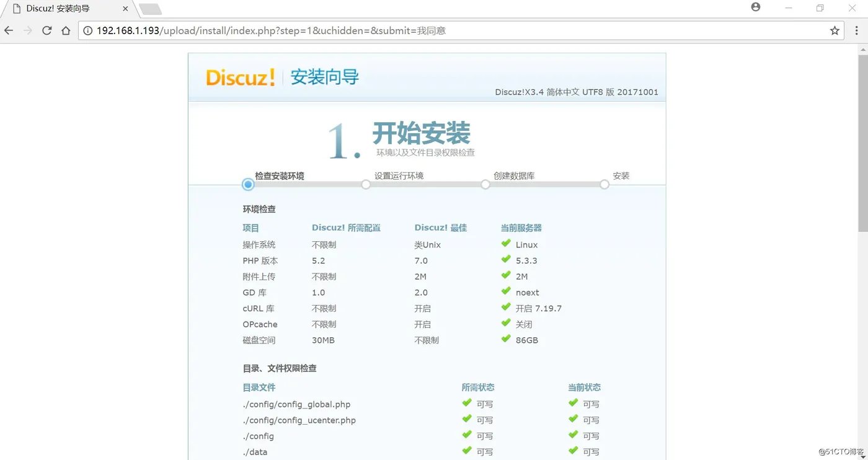Click ./config row required-state check mark
This screenshot has height=460, width=868.
click(467, 435)
